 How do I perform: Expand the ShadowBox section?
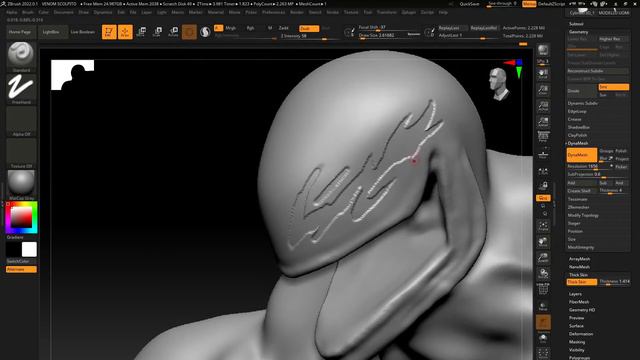(x=578, y=127)
